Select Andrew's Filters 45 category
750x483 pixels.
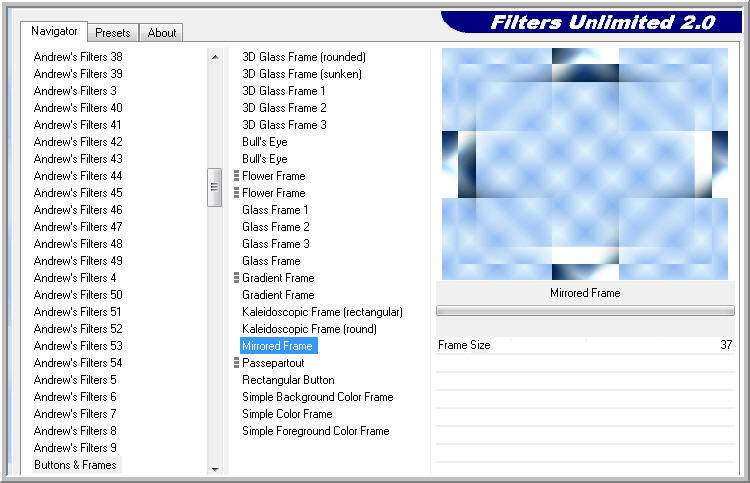point(78,193)
